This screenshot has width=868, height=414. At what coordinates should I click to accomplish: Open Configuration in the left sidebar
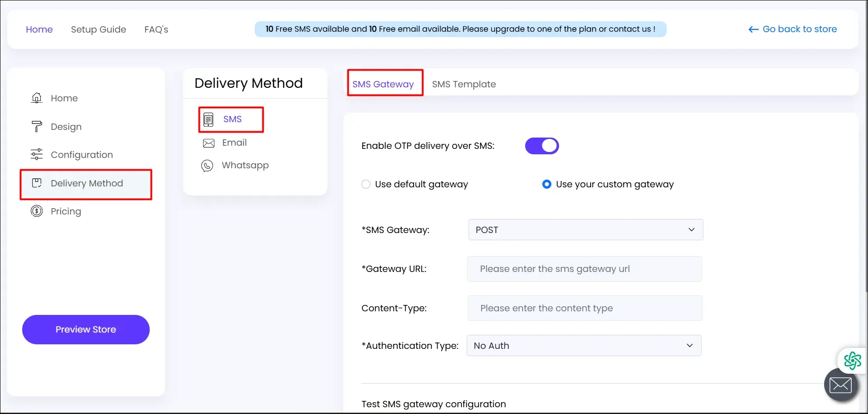(82, 155)
